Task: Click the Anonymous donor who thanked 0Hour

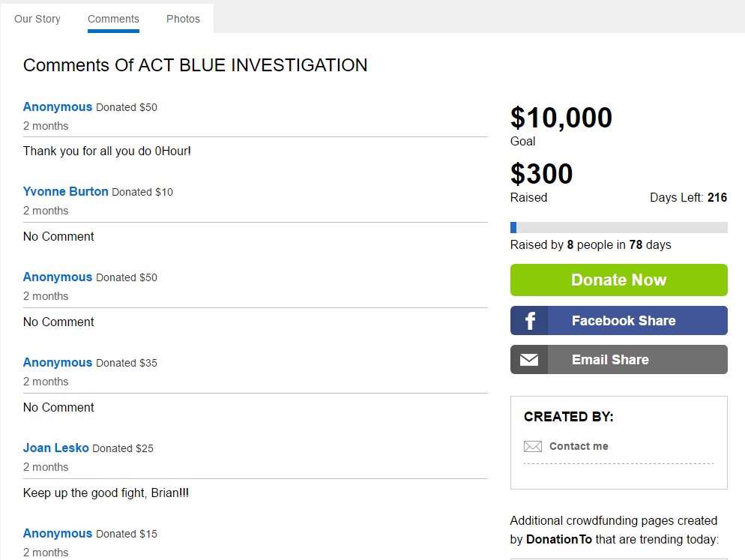Action: [58, 106]
